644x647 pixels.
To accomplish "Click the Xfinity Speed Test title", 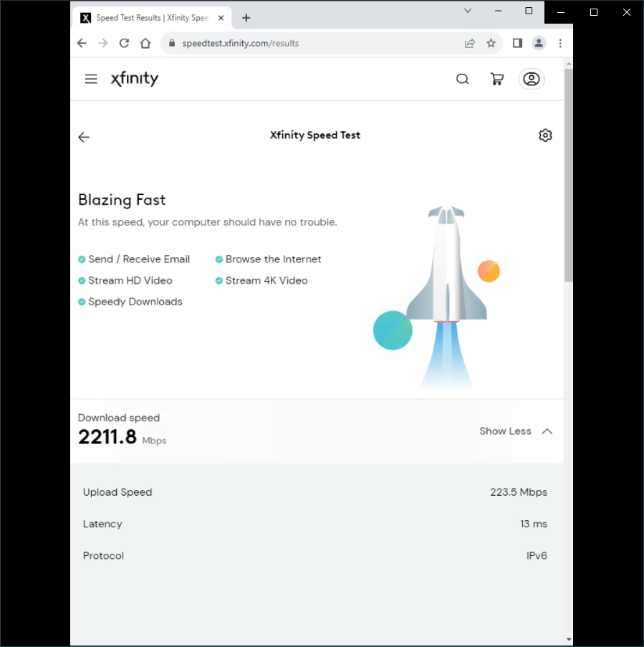I will pos(315,135).
